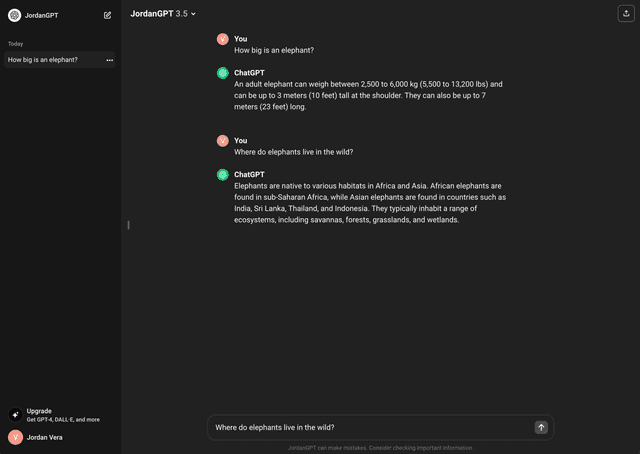Start a new chat with the compose icon
640x454 pixels.
click(107, 15)
